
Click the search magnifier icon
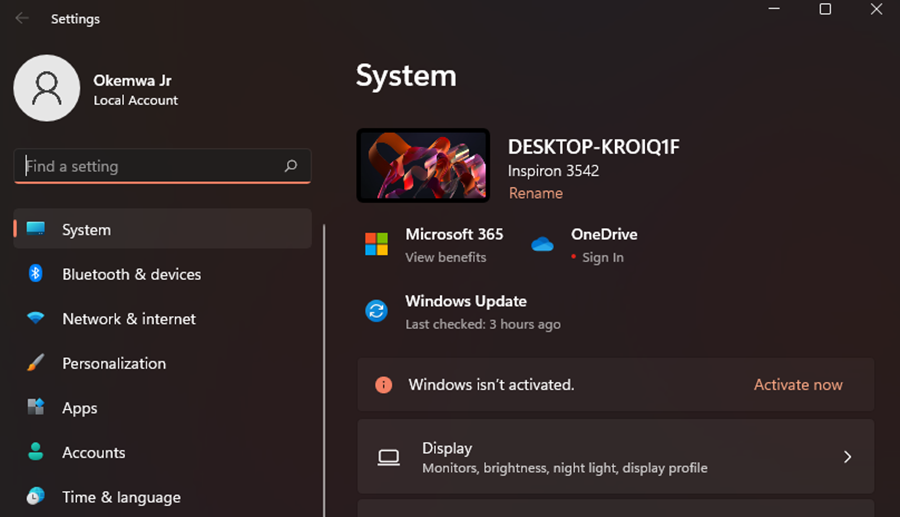click(291, 167)
